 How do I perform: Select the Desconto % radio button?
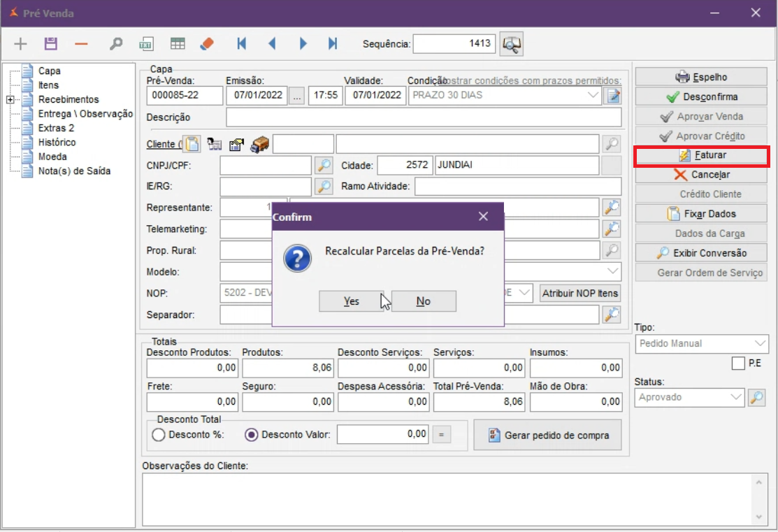[159, 435]
